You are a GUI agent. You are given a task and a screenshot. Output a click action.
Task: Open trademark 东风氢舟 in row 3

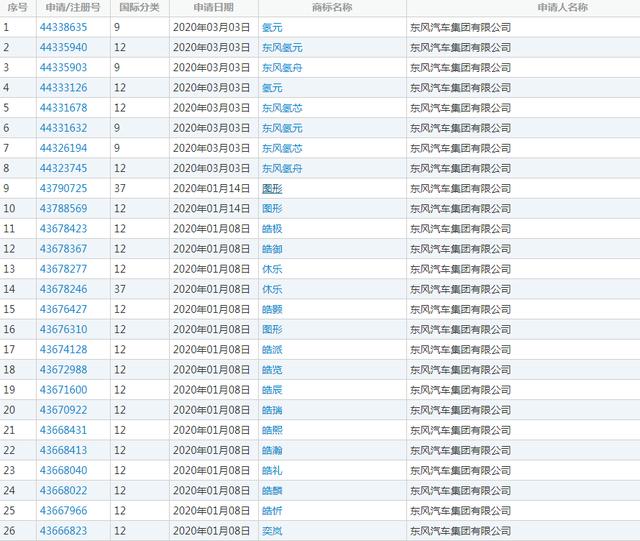(282, 67)
